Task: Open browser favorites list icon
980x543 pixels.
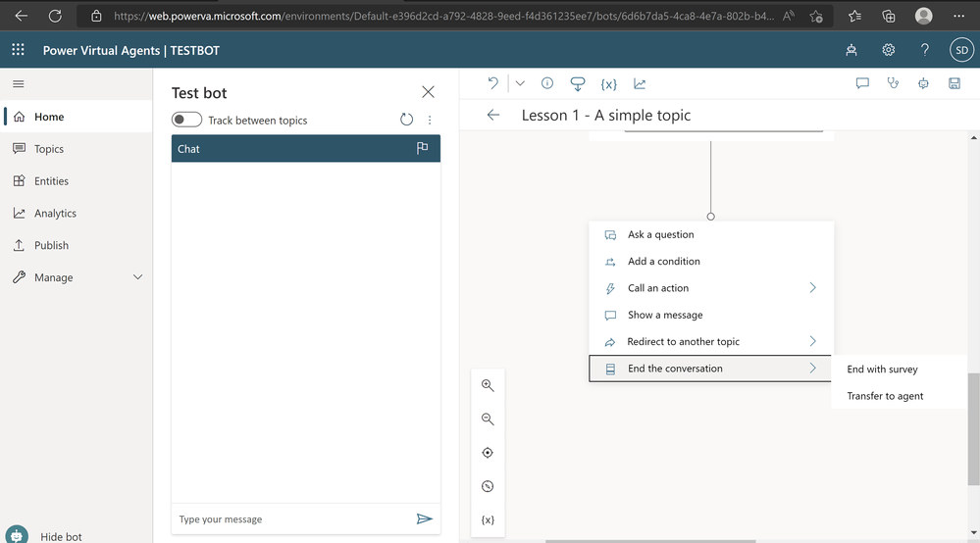Action: click(x=855, y=17)
